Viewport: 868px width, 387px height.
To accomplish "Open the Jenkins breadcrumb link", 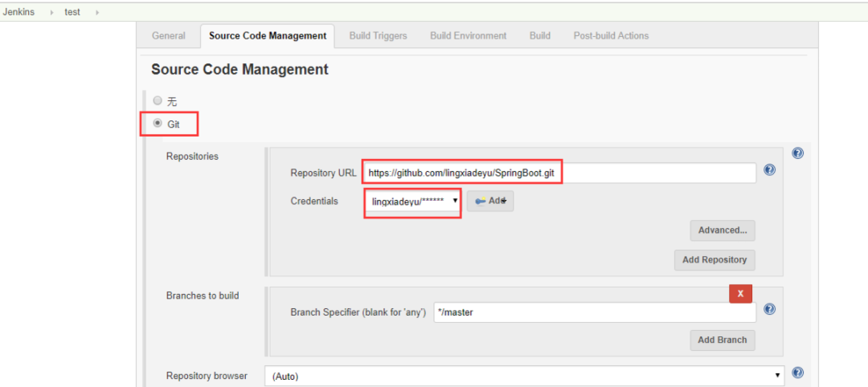I will coord(18,12).
